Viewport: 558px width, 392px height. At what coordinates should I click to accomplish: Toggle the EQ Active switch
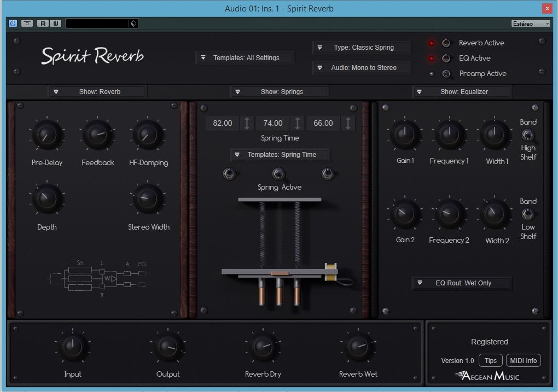tap(446, 58)
